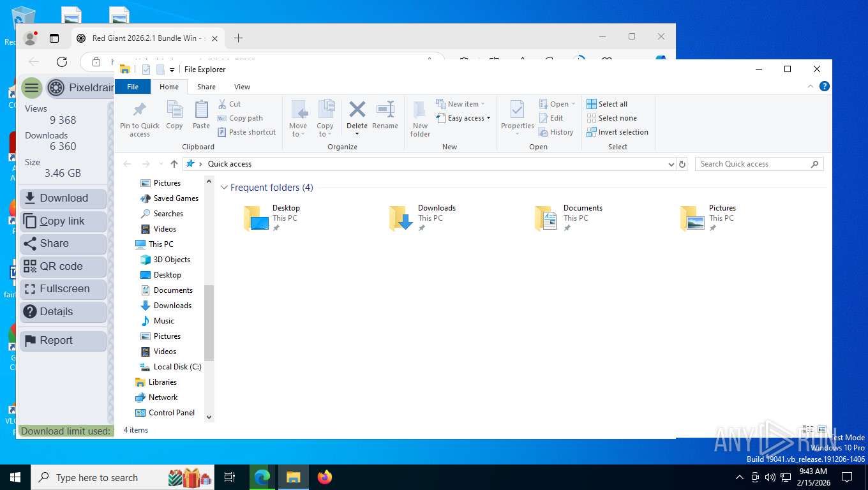Viewport: 868px width, 490px height.
Task: Open the Desktop frequent folder
Action: pyautogui.click(x=272, y=218)
